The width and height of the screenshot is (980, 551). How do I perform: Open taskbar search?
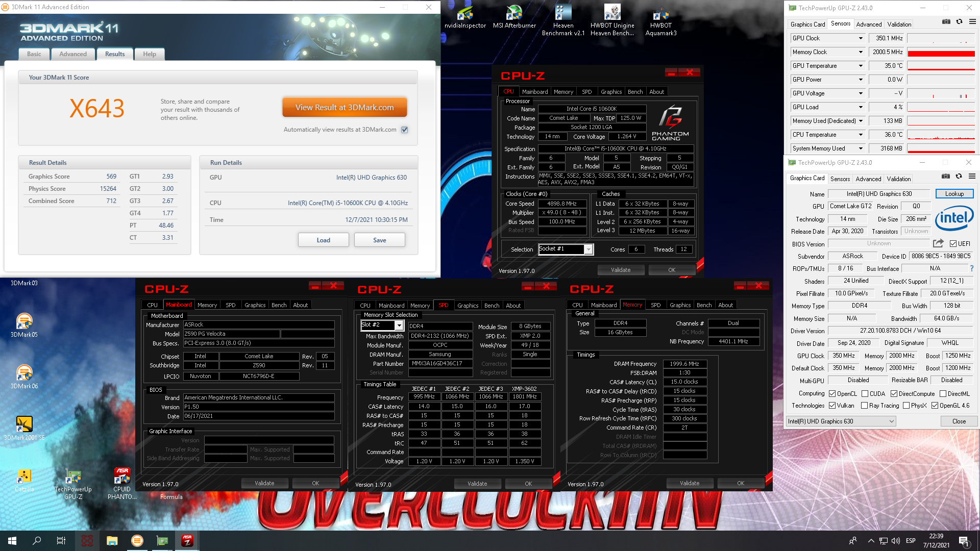pos(37,541)
